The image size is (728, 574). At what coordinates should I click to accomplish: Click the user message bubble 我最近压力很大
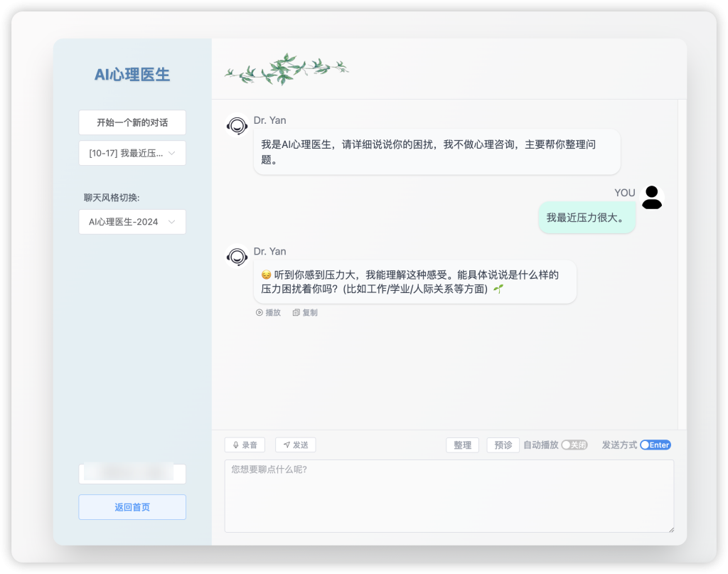[586, 218]
